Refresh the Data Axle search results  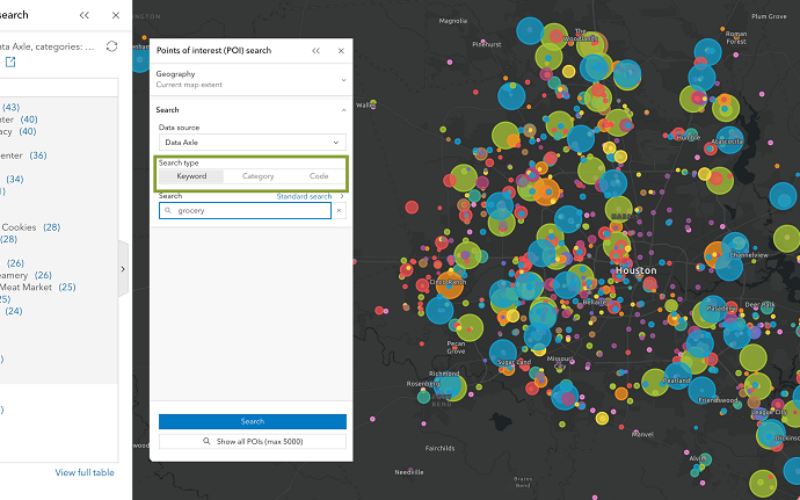tap(112, 46)
